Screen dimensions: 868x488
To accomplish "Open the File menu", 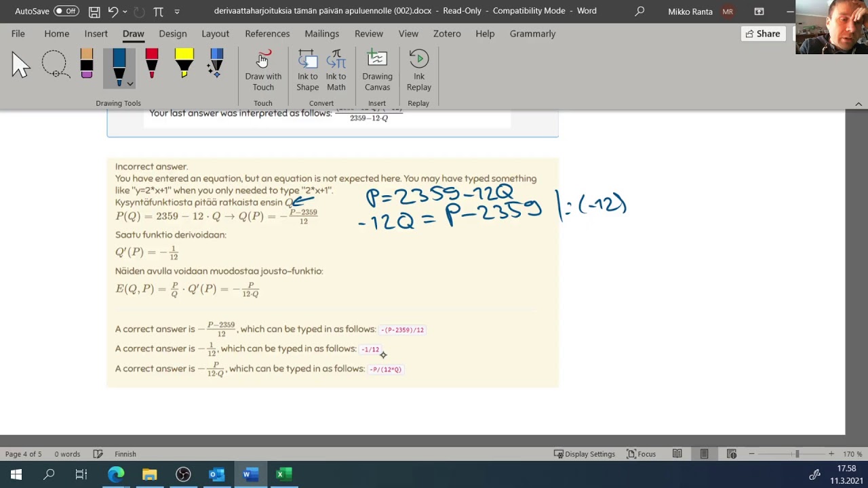I will click(18, 33).
